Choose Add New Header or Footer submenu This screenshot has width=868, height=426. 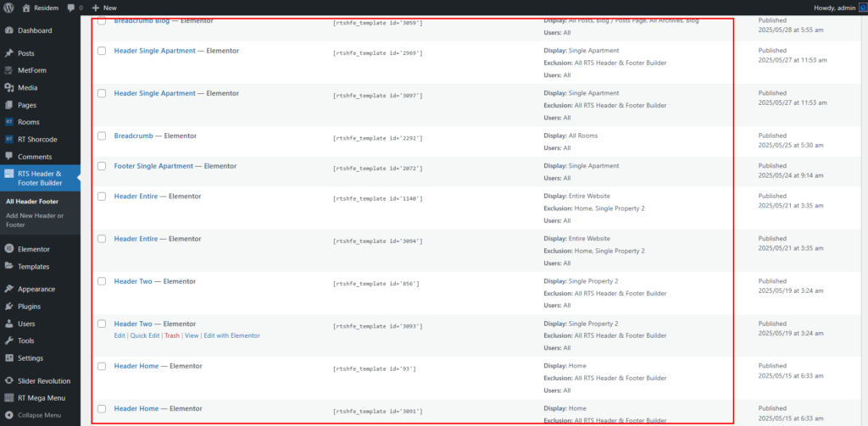[x=35, y=220]
